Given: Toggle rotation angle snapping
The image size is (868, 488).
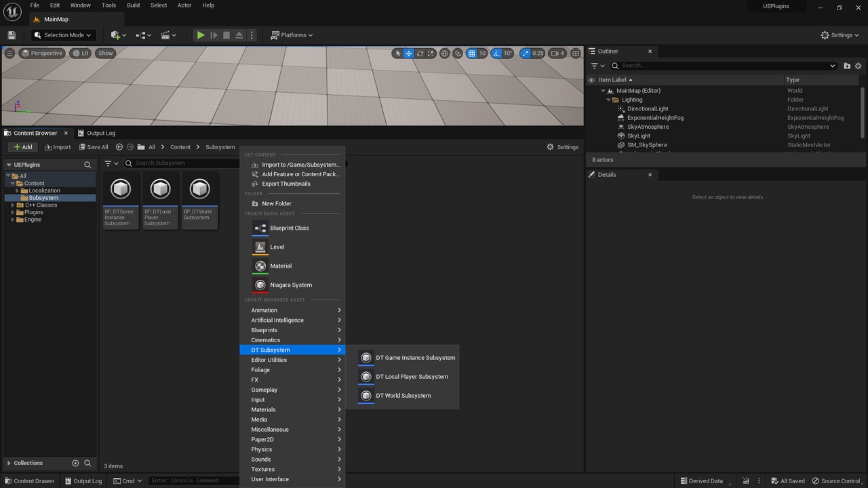Looking at the screenshot, I should point(496,53).
